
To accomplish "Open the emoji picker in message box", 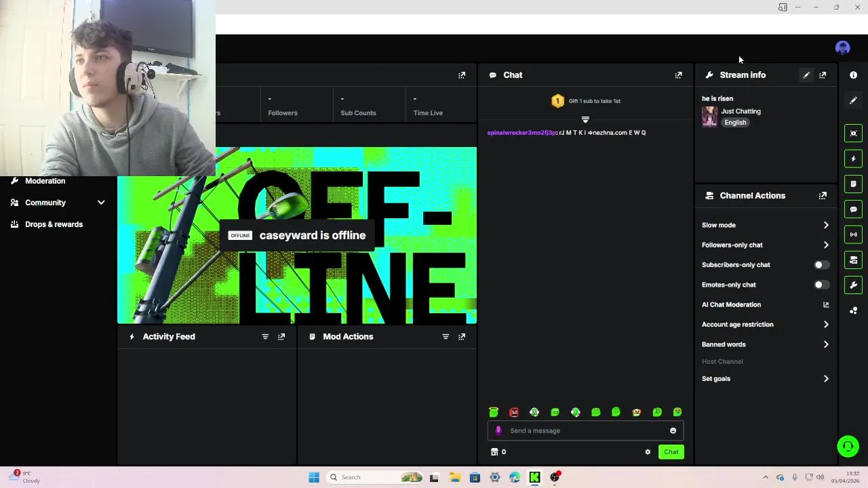I will (673, 430).
